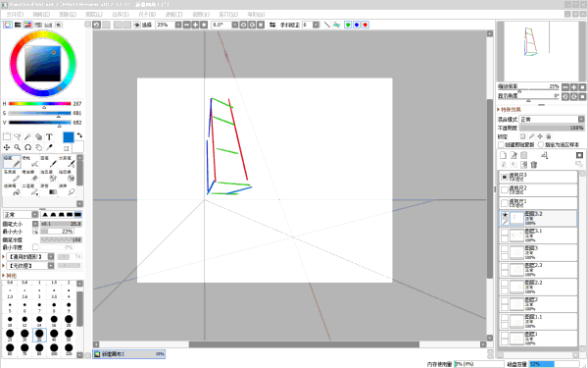Choose the eraser brush preset
Viewport: 588px width, 368px height.
(x=30, y=176)
